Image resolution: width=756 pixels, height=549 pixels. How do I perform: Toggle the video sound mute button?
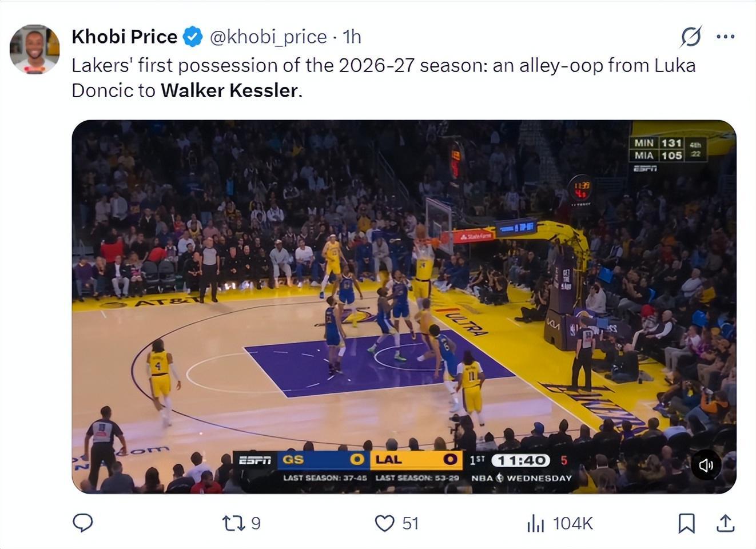pos(706,465)
